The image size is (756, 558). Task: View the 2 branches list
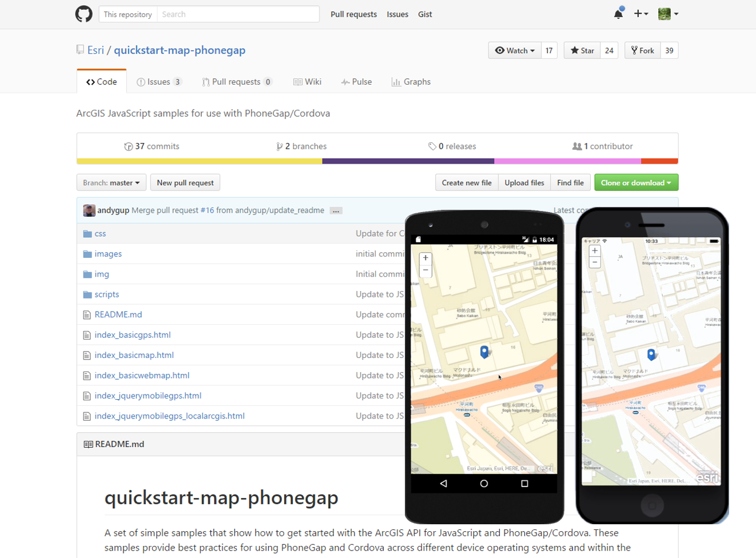tap(301, 146)
